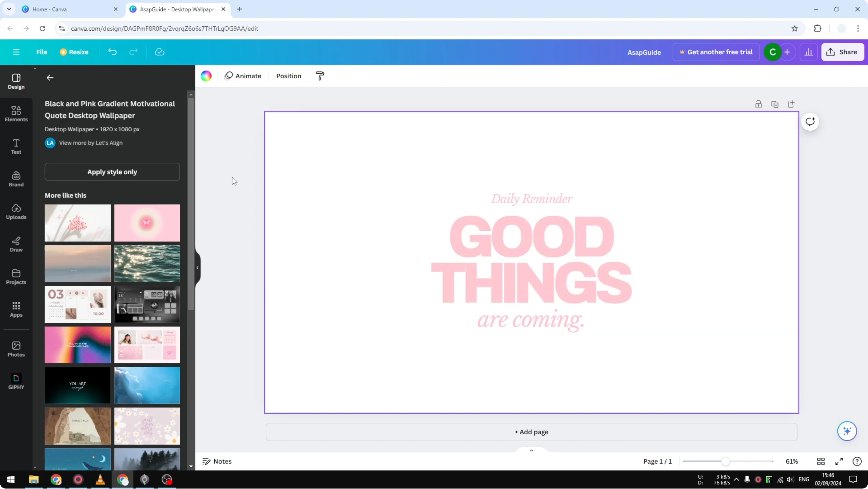Open the main hamburger menu
The image size is (868, 489).
click(16, 52)
